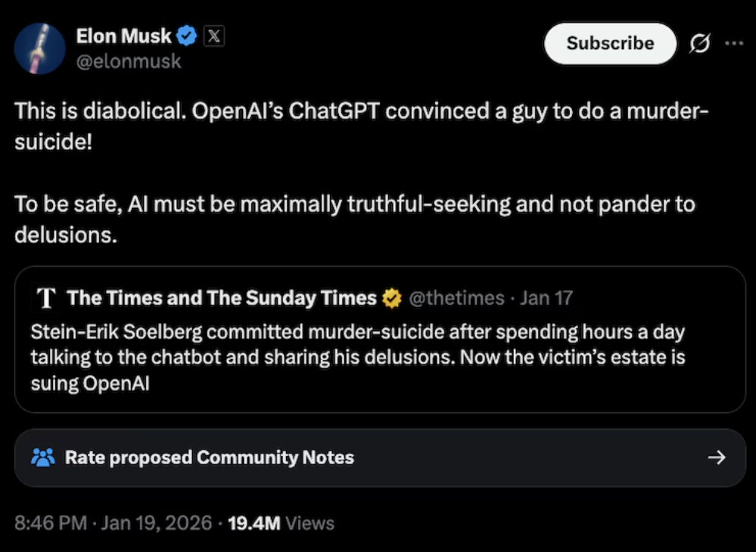Screen dimensions: 756x552
Task: Click the @thetimes handle
Action: 456,298
